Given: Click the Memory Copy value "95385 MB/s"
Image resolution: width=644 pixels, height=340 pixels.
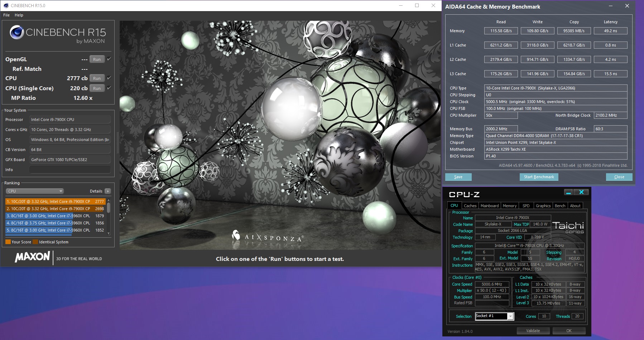Looking at the screenshot, I should 574,31.
